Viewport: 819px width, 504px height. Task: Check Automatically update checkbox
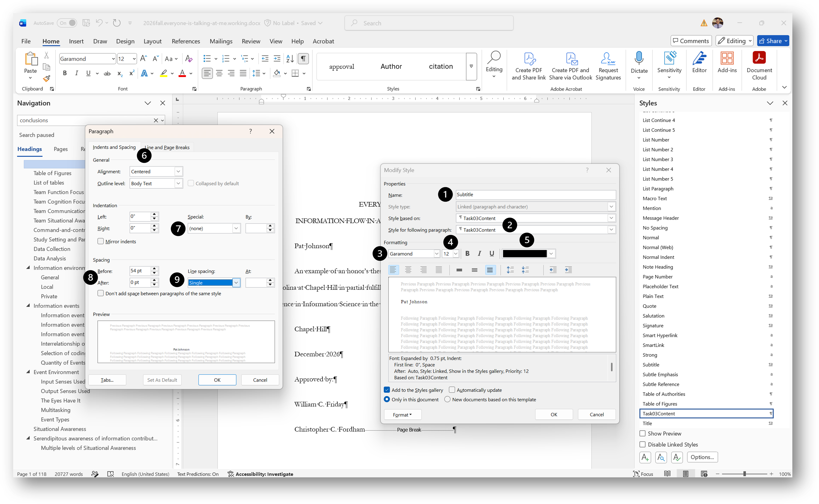pos(452,390)
